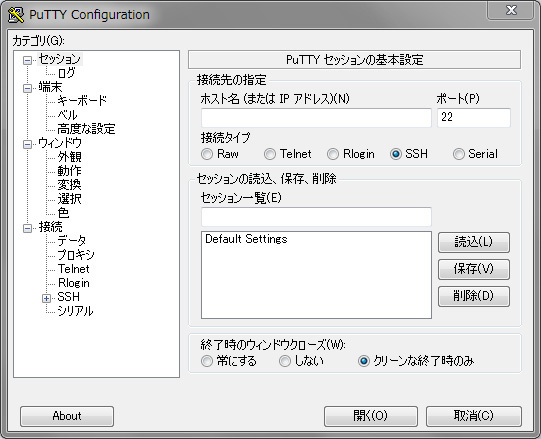Click the 開く(O) open button
The image size is (541, 439).
(x=371, y=416)
